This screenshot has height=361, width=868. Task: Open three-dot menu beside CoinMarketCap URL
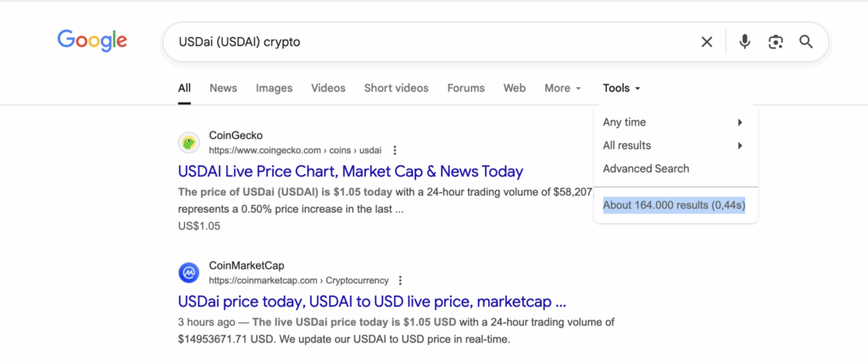click(400, 280)
